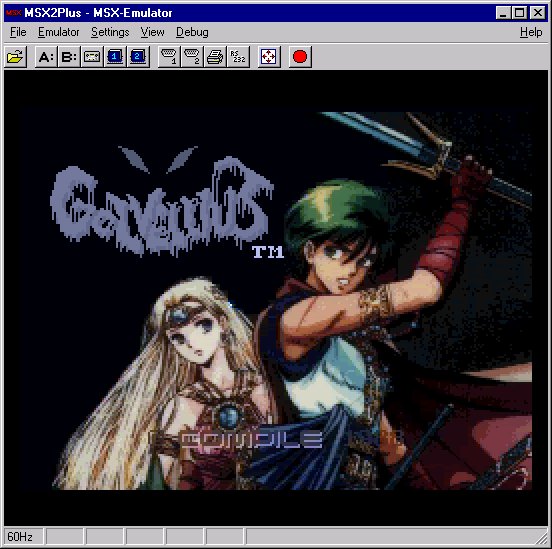Open the printer settings icon

[x=215, y=57]
